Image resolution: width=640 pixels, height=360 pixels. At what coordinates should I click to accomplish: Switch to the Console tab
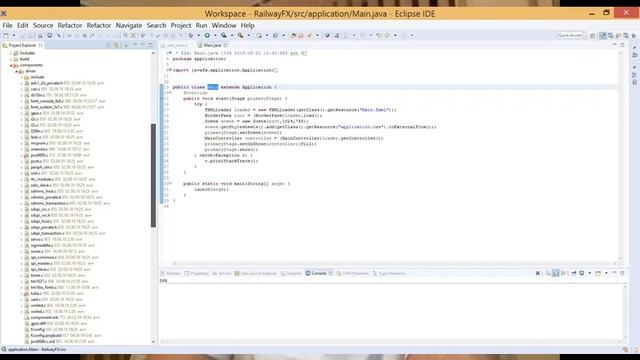point(319,273)
